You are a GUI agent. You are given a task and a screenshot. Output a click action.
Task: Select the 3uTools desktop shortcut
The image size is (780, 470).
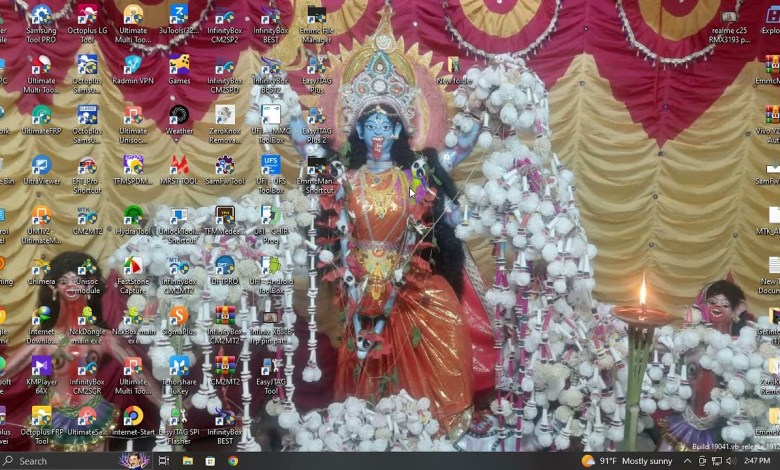(x=179, y=16)
